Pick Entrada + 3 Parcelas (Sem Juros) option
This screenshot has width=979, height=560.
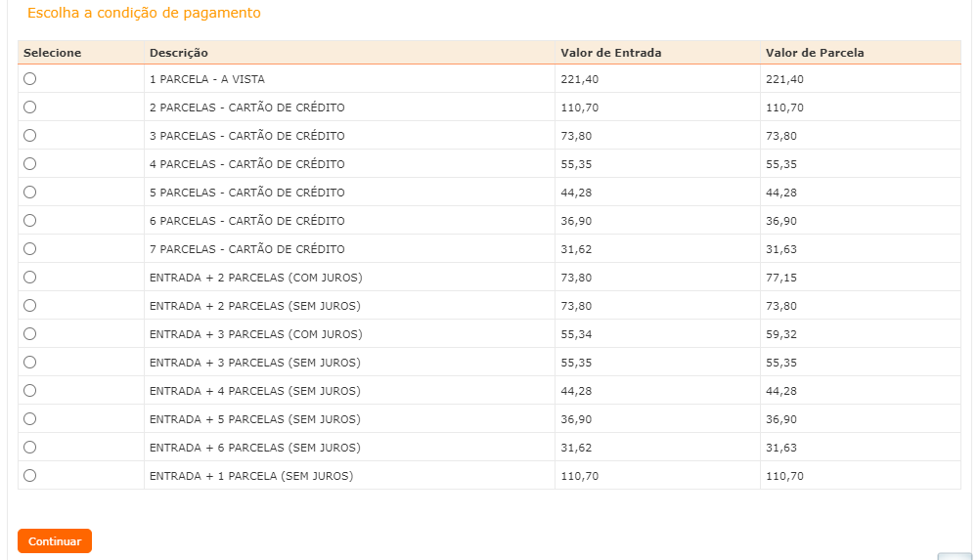tap(30, 363)
